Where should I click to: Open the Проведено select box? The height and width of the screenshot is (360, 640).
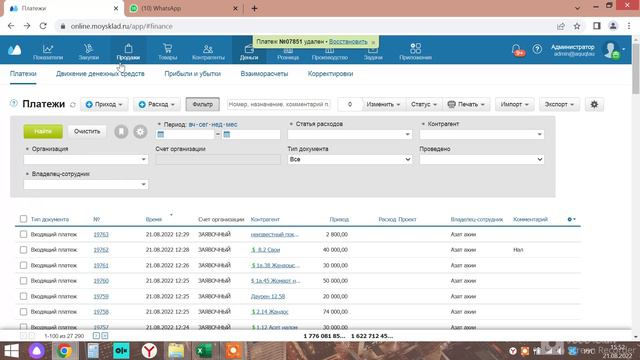tap(482, 160)
